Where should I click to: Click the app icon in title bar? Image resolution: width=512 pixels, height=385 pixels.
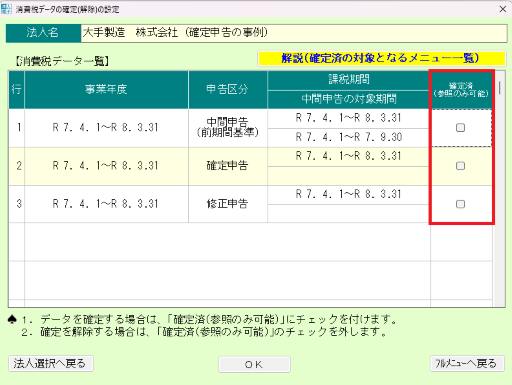[x=6, y=9]
